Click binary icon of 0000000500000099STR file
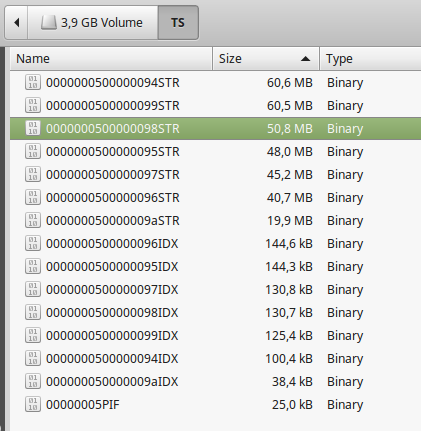This screenshot has height=431, width=421. [x=33, y=105]
